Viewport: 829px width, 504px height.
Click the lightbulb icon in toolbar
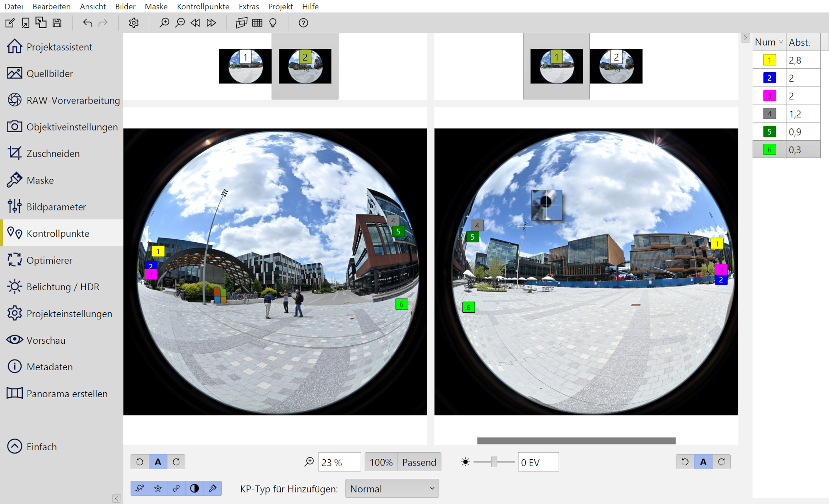[x=273, y=23]
